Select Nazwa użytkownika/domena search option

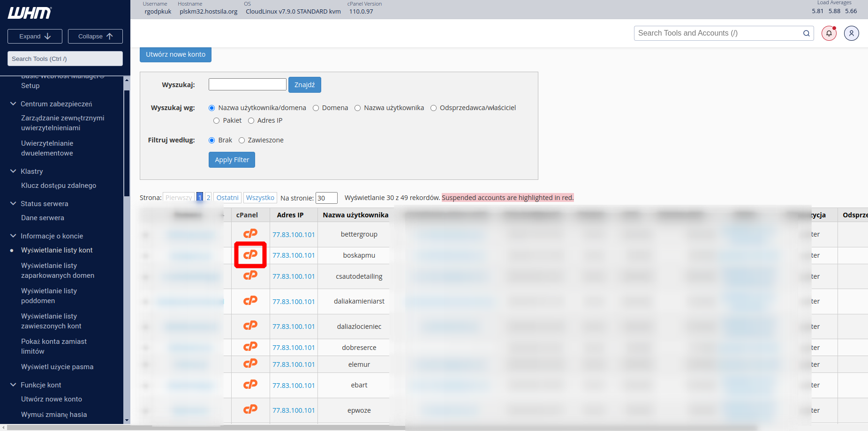coord(211,108)
